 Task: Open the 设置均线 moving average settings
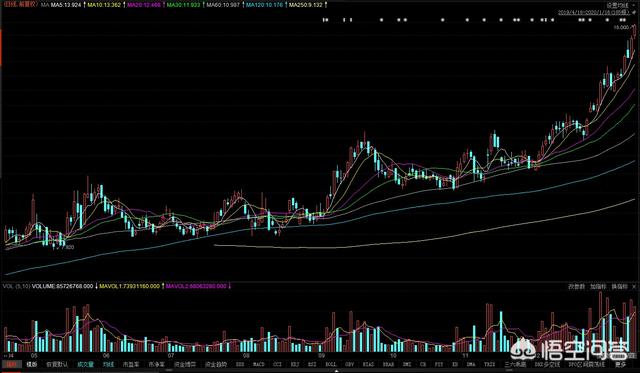617,5
